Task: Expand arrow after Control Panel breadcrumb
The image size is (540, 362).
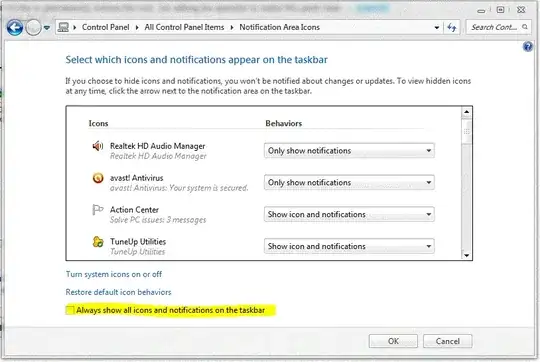Action: pyautogui.click(x=137, y=27)
